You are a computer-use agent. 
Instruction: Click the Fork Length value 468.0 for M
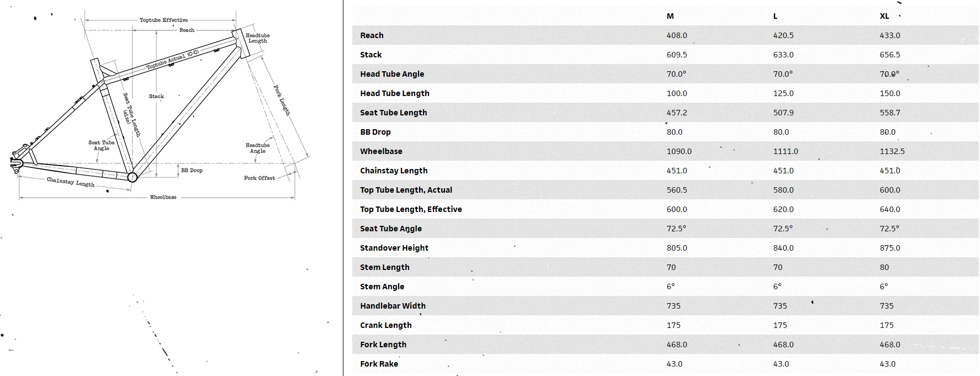677,345
